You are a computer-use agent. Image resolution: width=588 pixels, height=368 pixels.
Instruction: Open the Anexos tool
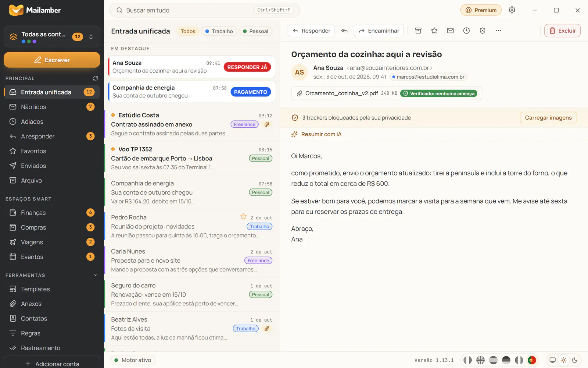tap(52, 304)
